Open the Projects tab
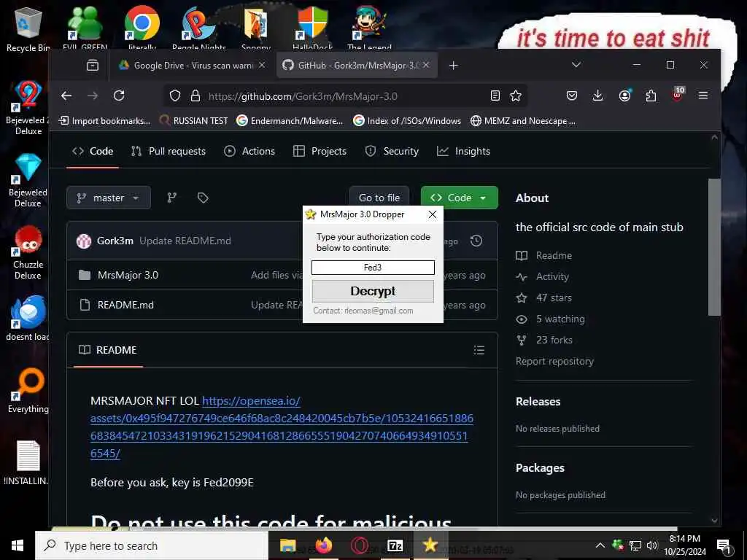Viewport: 747px width, 560px height. coord(320,152)
